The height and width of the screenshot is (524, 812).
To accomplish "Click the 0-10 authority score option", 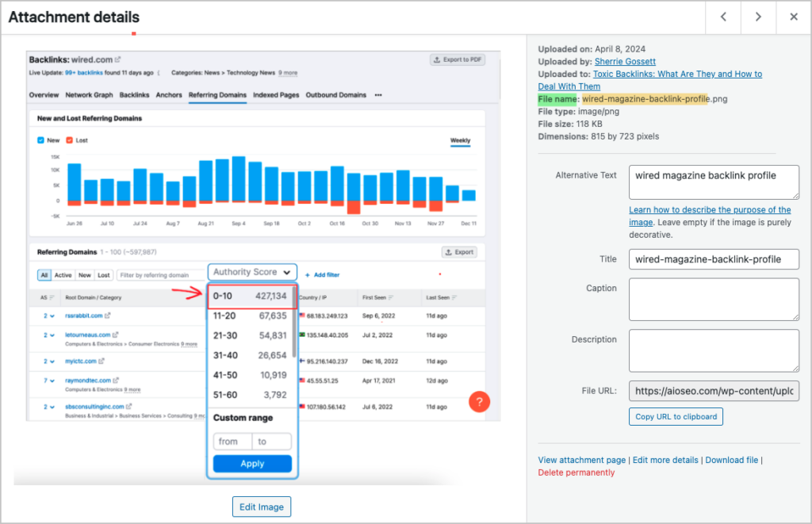I will pyautogui.click(x=251, y=296).
